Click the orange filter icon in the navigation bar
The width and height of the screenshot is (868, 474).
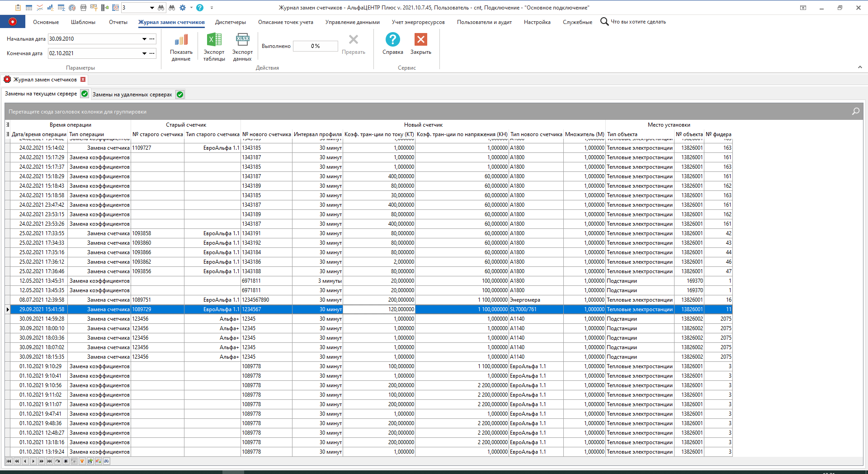[x=82, y=461]
